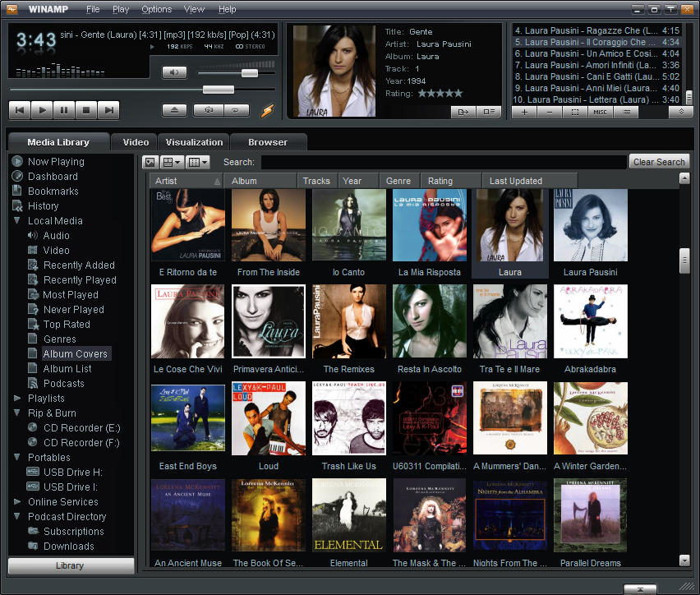Open Bookmarks in the sidebar
Screen dimensions: 700x595
53,191
